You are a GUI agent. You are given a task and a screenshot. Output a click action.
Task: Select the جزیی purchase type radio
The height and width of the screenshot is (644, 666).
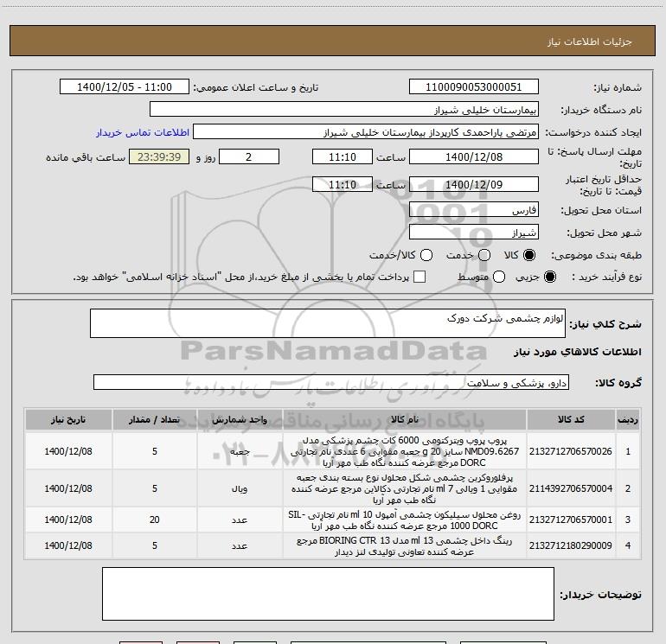tap(549, 277)
